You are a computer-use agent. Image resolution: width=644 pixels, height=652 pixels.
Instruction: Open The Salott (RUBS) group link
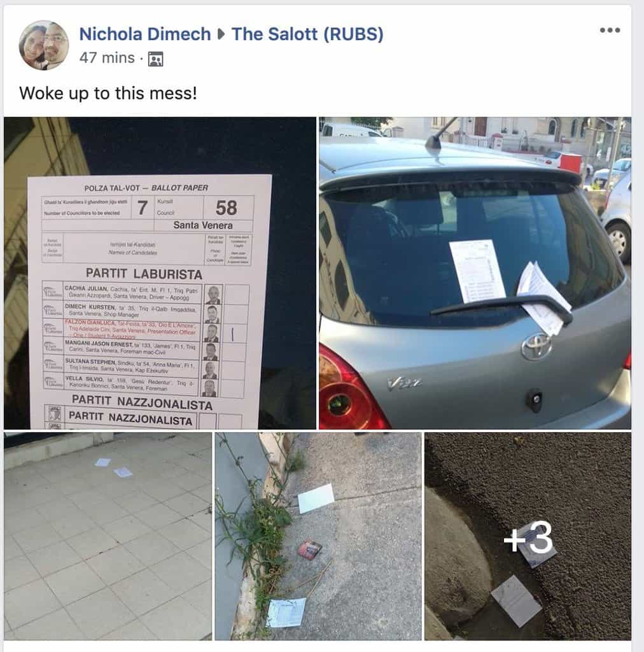[x=307, y=34]
